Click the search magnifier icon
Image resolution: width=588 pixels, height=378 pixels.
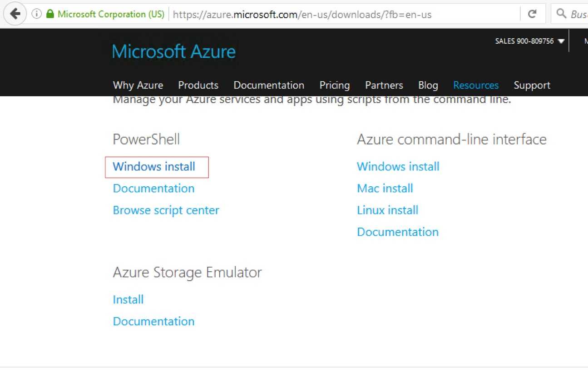coord(561,14)
